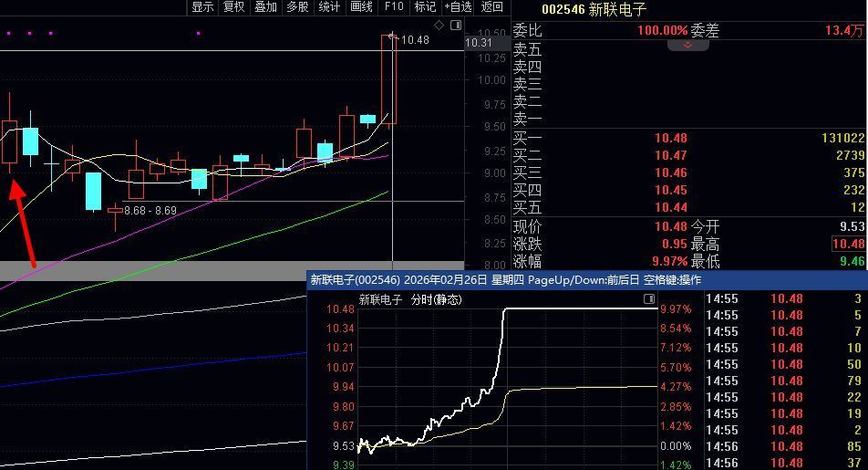Open the 统计 statistics option

(329, 6)
